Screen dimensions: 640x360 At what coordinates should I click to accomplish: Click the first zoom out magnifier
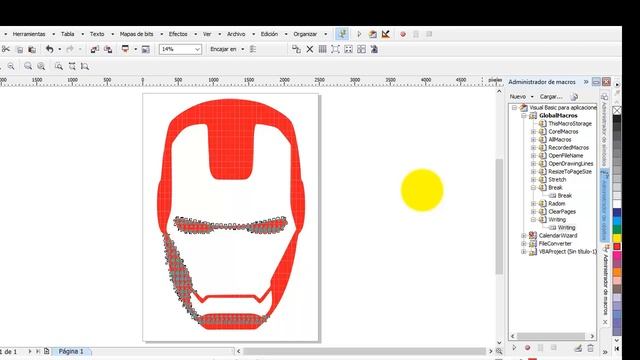(x=11, y=66)
